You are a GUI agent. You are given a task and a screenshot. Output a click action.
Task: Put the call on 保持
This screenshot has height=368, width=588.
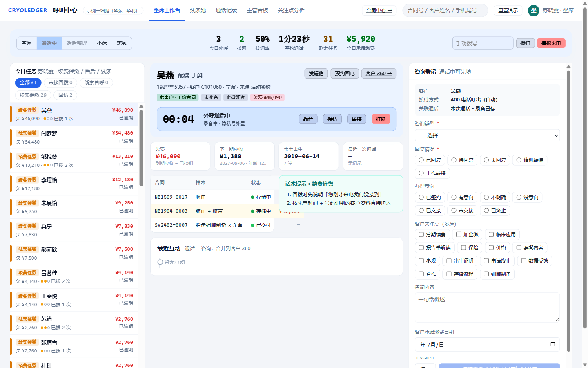(332, 119)
